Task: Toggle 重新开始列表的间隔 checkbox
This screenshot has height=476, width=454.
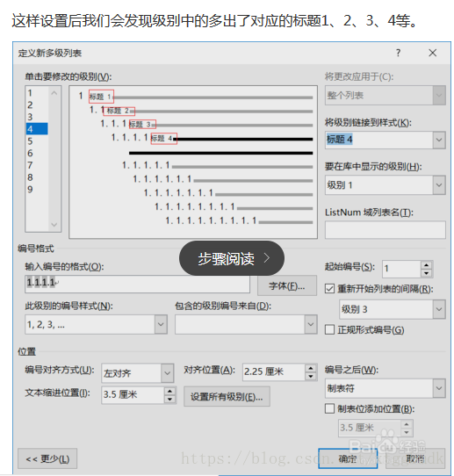Action: pos(329,288)
